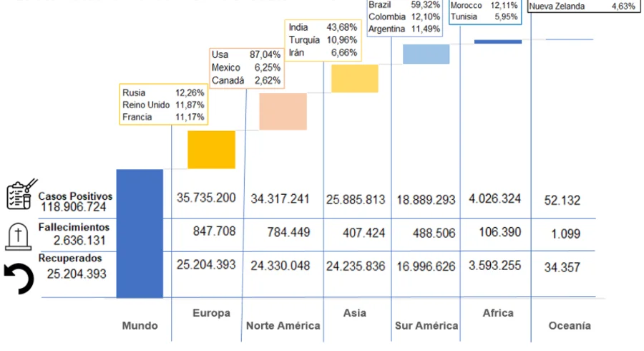Click Africa positive cases 4.026.324
This screenshot has width=644, height=351.
(x=495, y=199)
